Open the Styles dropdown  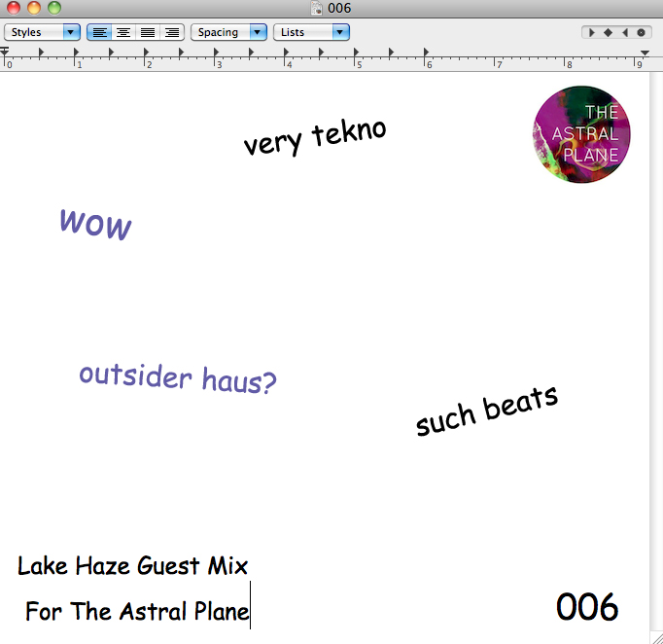click(42, 32)
